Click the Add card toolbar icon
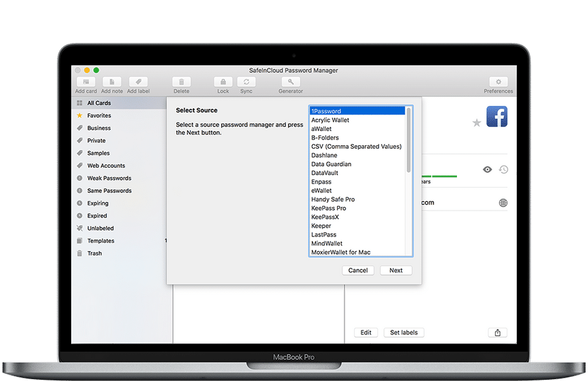This screenshot has width=588, height=381. [x=86, y=81]
